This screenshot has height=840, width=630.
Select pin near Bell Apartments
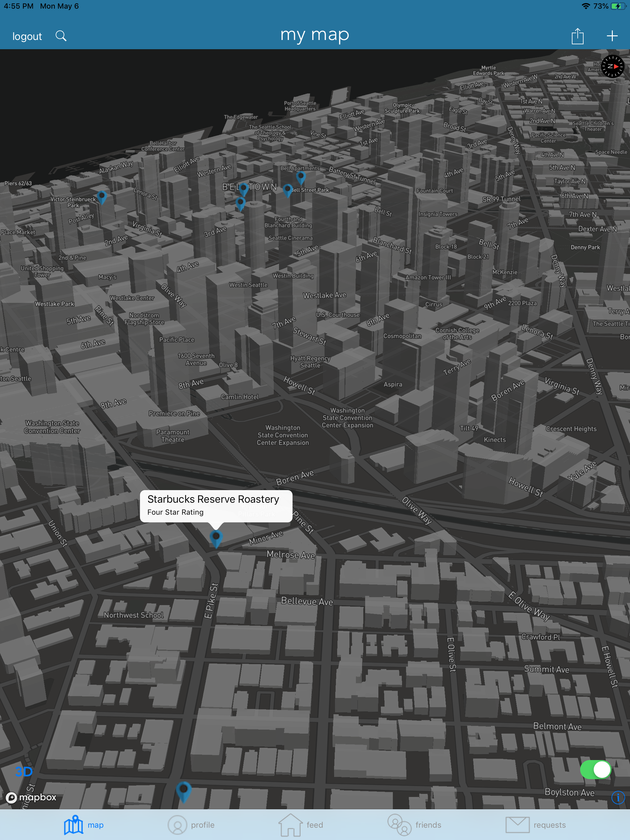pos(301,178)
